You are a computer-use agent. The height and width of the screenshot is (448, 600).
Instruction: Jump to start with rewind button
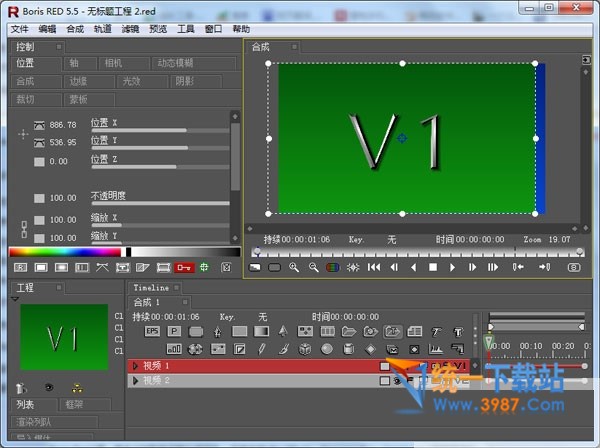[x=374, y=268]
